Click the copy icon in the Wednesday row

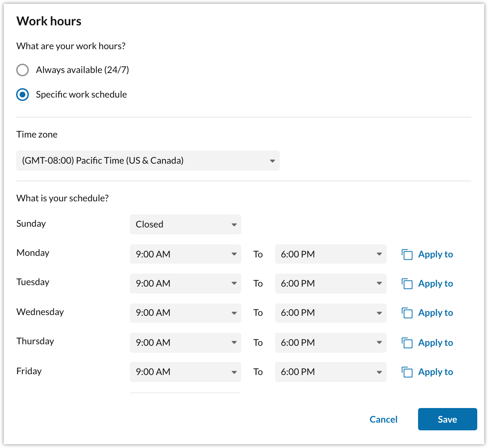coord(407,313)
